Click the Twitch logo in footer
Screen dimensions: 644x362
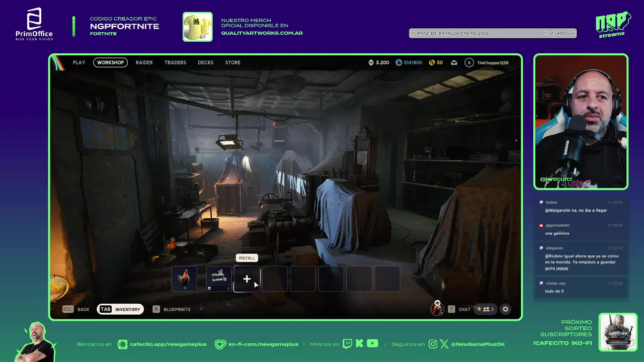click(x=347, y=344)
